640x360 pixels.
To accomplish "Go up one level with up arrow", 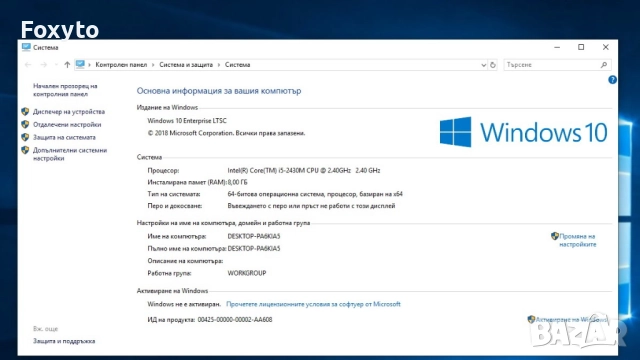I will click(x=67, y=65).
